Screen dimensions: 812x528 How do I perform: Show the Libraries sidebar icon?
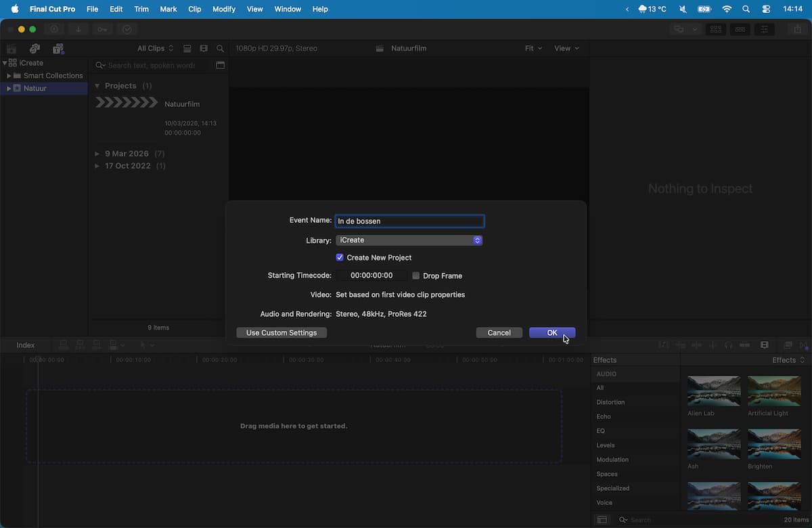point(12,49)
